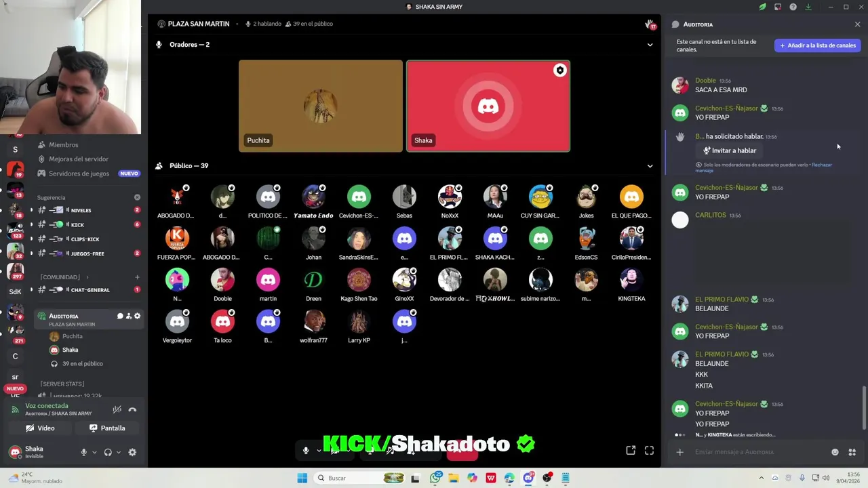Open Miembros in server sidebar
The image size is (868, 488).
(x=64, y=145)
